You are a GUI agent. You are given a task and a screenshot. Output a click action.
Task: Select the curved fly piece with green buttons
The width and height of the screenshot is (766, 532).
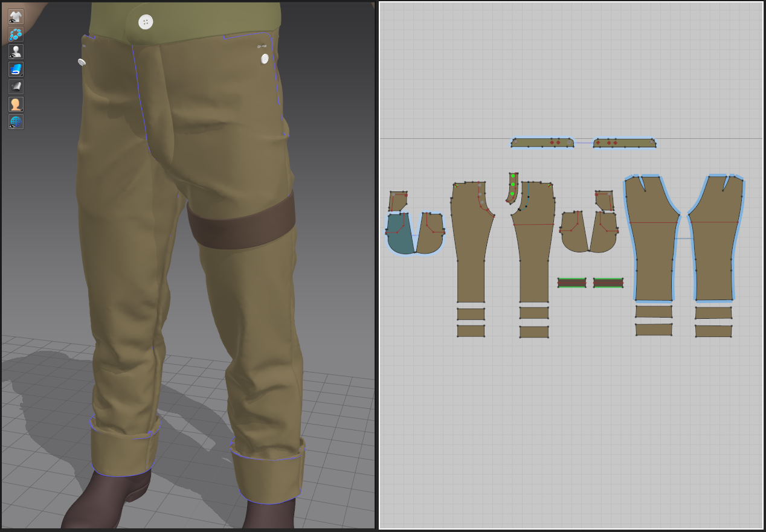(512, 188)
